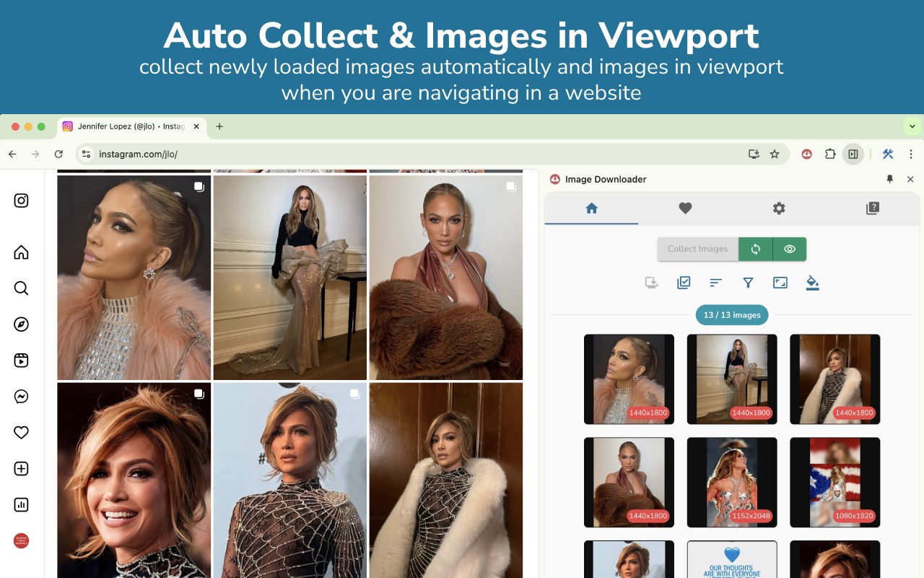Open the Messenger icon in Instagram sidebar
The width and height of the screenshot is (924, 578).
coord(22,397)
